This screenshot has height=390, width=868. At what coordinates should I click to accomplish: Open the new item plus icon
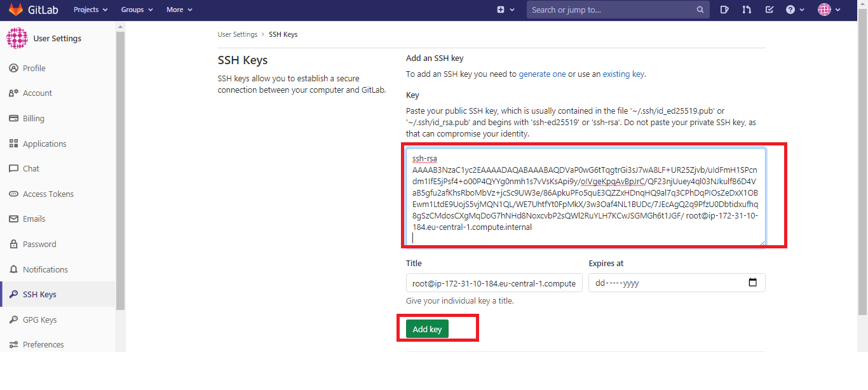coord(501,10)
